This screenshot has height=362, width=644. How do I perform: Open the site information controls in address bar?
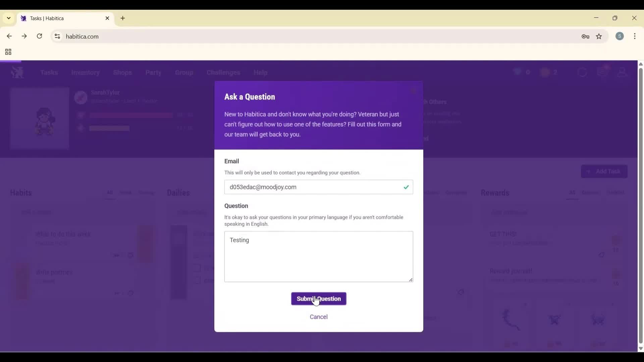(57, 36)
